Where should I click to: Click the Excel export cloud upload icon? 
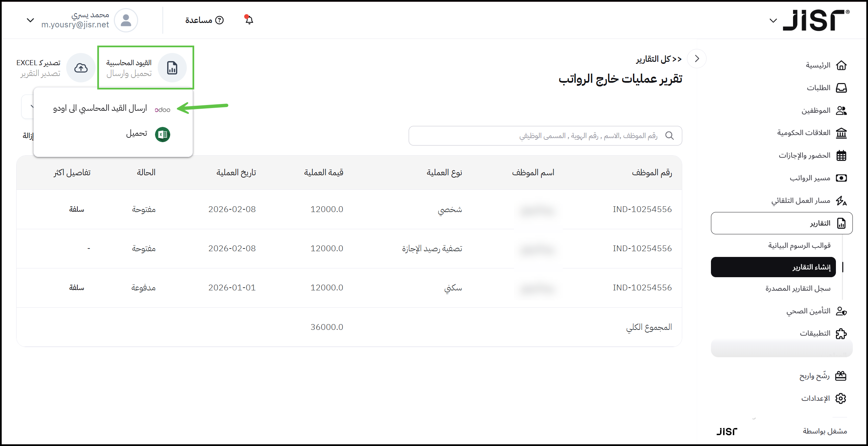click(x=81, y=68)
